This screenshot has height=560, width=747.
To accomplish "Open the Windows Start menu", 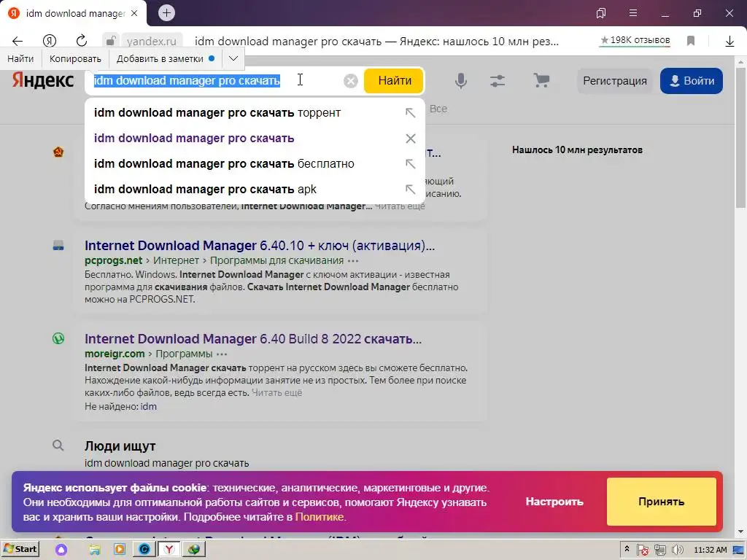I will (x=20, y=549).
